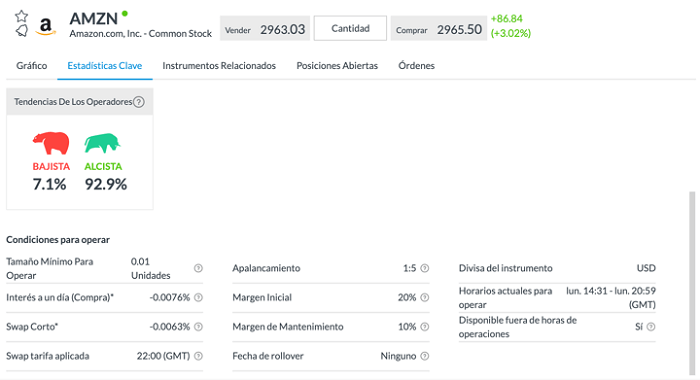The height and width of the screenshot is (380, 700).
Task: Click the -0.0076% interest value
Action: [x=170, y=297]
